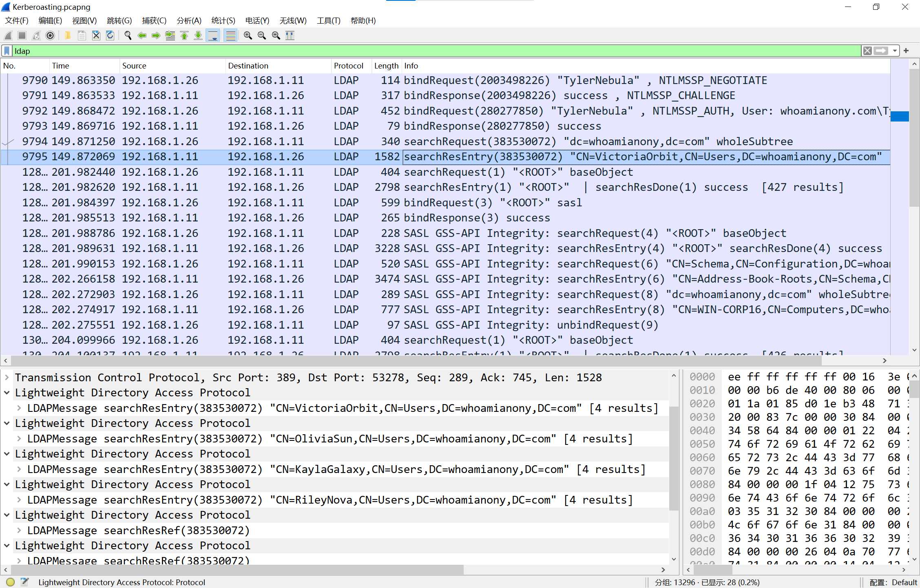Viewport: 920px width, 588px height.
Task: Click the 配置: Default profile in status bar
Action: pos(893,582)
